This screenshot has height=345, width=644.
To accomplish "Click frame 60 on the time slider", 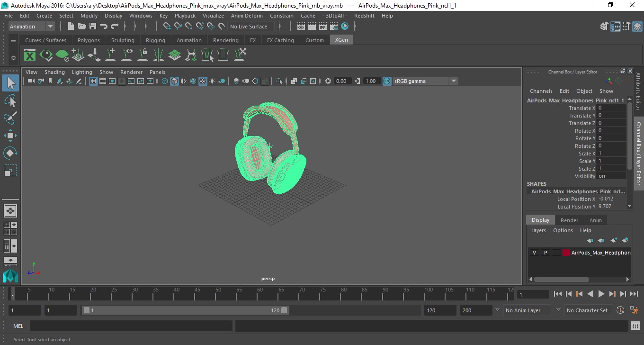I will [x=259, y=294].
